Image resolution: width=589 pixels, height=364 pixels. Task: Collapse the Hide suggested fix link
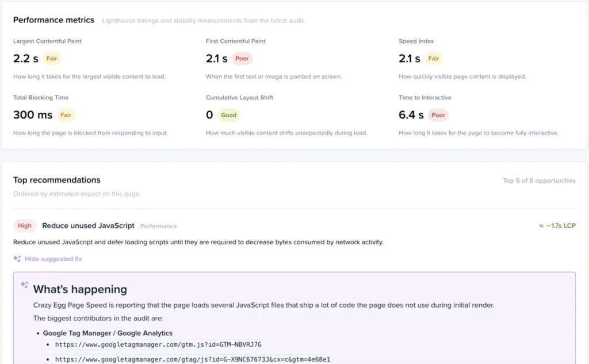[53, 259]
